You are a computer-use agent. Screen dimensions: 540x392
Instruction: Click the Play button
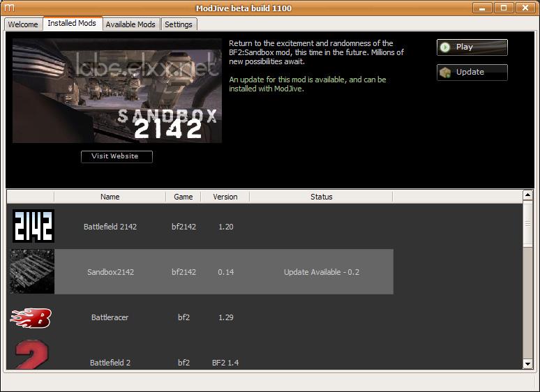click(472, 47)
